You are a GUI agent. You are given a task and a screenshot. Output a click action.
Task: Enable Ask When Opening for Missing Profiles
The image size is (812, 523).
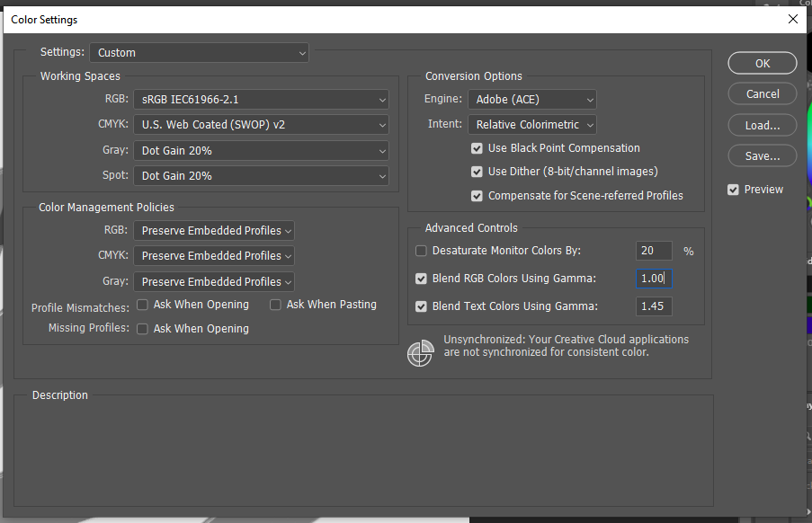(142, 327)
